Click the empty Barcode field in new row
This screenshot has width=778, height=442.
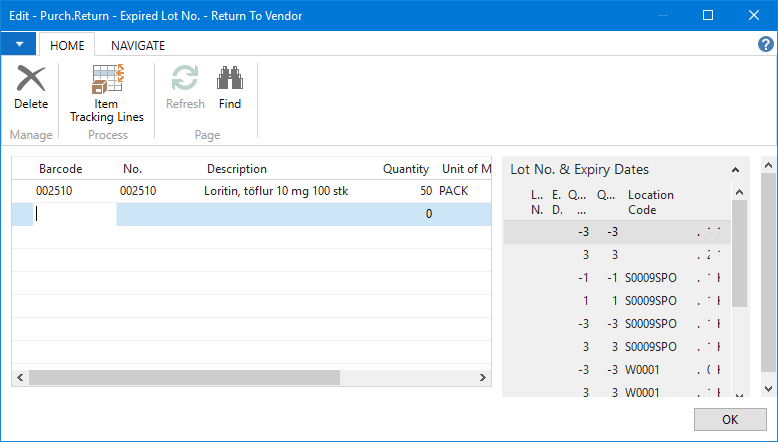click(x=75, y=214)
